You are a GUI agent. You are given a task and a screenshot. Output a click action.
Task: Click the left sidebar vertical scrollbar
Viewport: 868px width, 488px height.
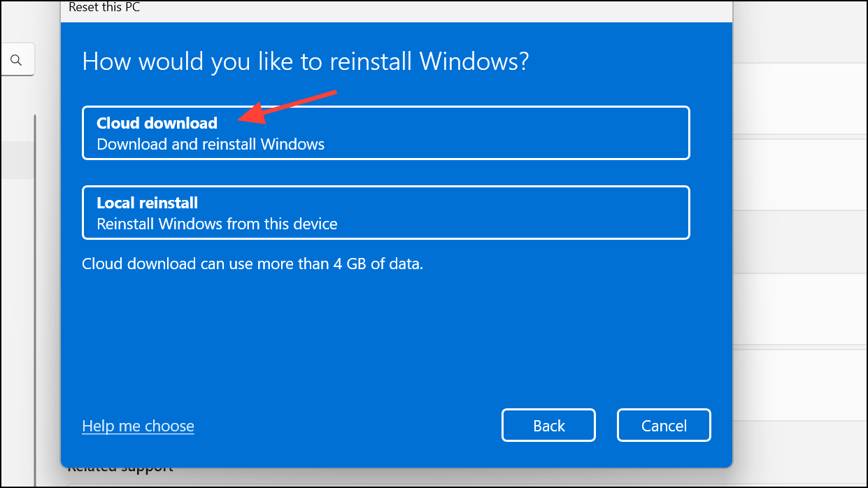35,280
